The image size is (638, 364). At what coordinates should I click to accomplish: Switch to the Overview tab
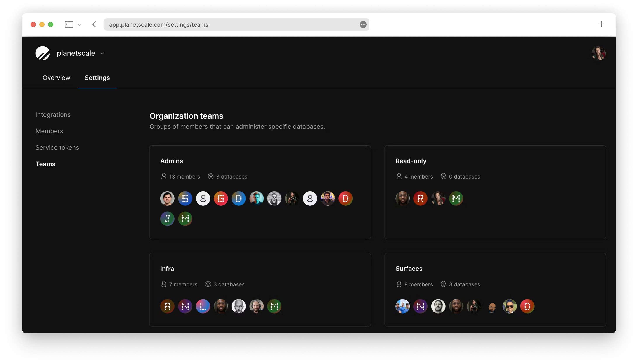tap(57, 78)
